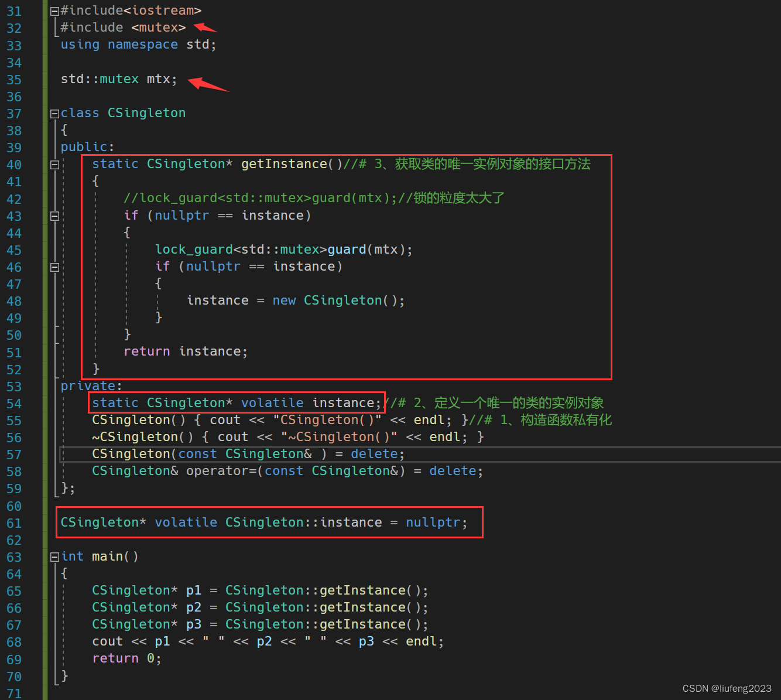The image size is (781, 700).
Task: Click line number 31 in the gutter
Action: tap(14, 11)
